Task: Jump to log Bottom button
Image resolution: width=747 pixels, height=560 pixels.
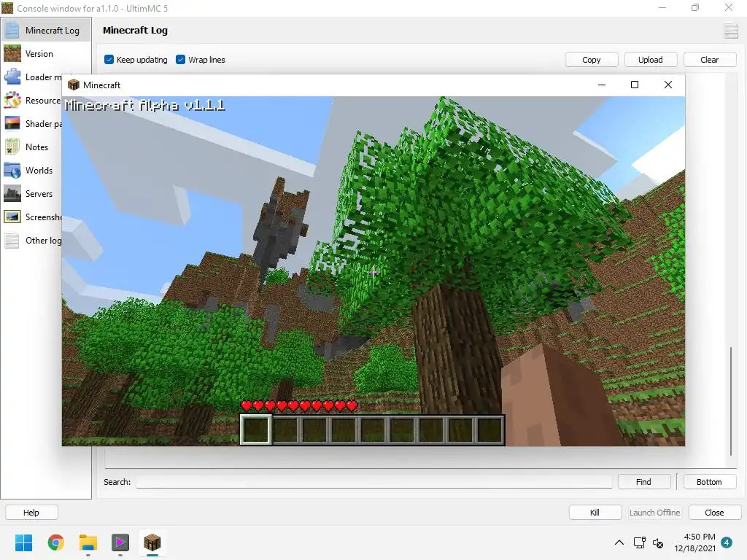Action: pyautogui.click(x=709, y=482)
